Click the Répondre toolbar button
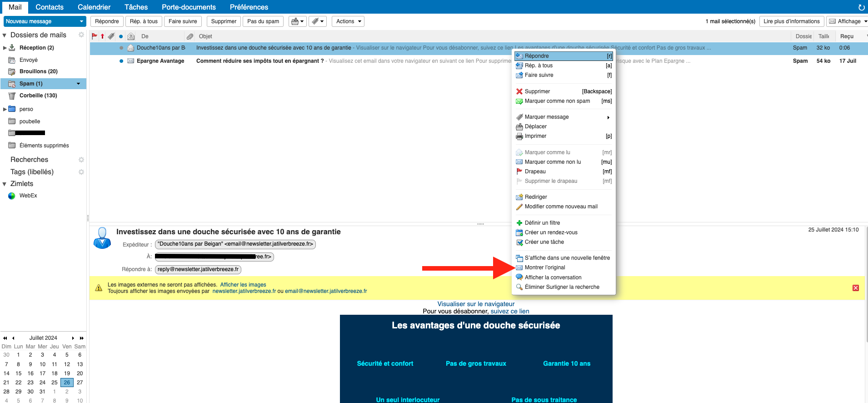The width and height of the screenshot is (868, 403). coord(107,21)
